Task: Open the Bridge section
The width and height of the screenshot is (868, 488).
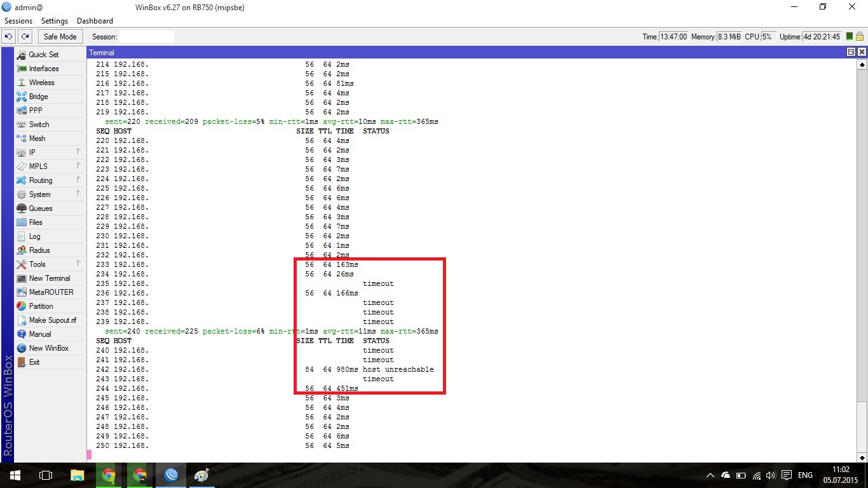Action: click(x=38, y=97)
